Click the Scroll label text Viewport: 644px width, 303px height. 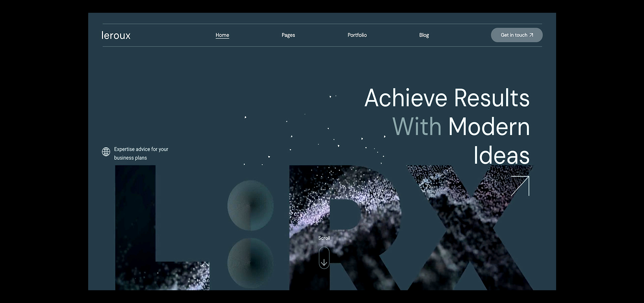pos(324,238)
